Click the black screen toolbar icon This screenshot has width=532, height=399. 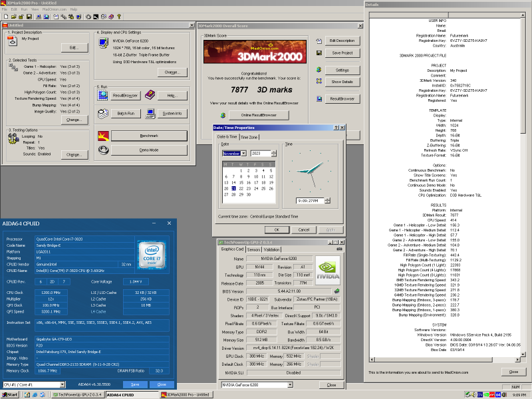coord(96,17)
